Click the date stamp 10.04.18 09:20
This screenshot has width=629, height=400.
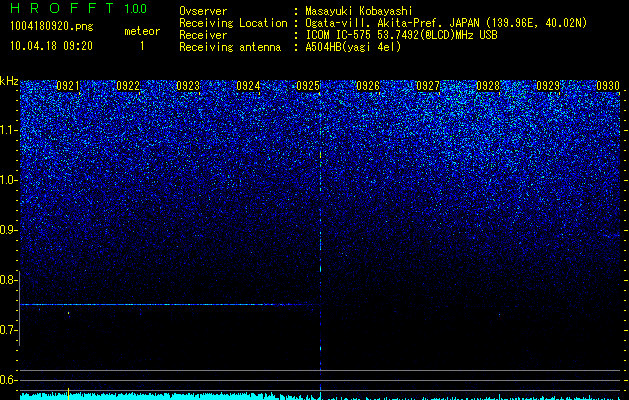tap(51, 46)
